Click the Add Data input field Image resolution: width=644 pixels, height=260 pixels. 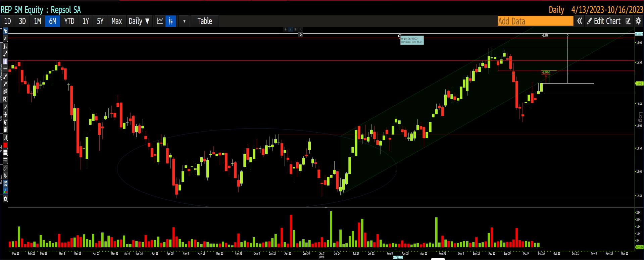point(536,21)
